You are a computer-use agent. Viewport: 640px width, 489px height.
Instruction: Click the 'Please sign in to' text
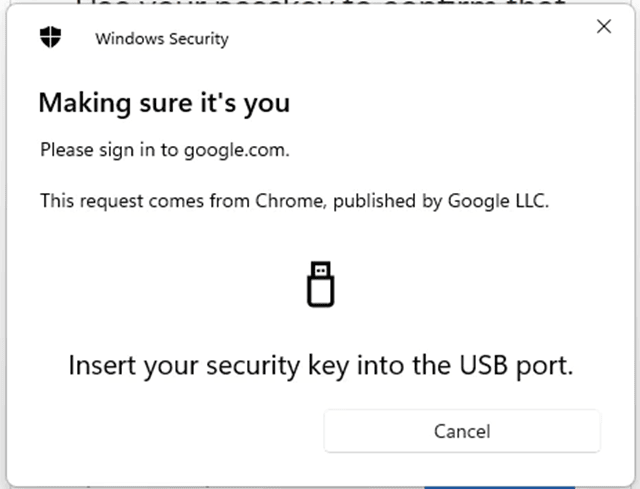point(109,150)
